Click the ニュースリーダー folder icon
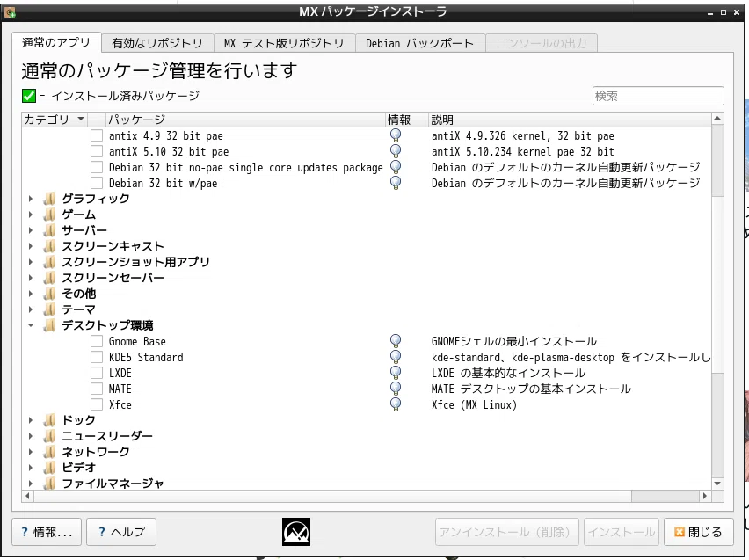749x560 pixels. coord(49,436)
